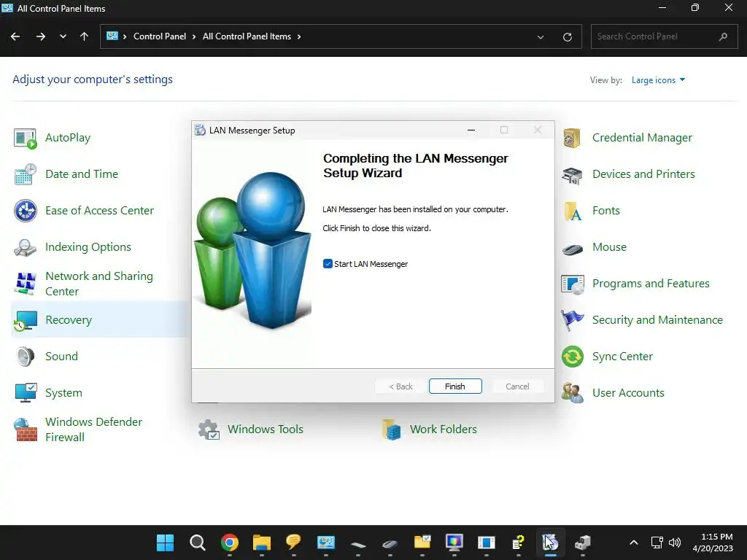Open the Security and Maintenance flag icon

pyautogui.click(x=572, y=320)
